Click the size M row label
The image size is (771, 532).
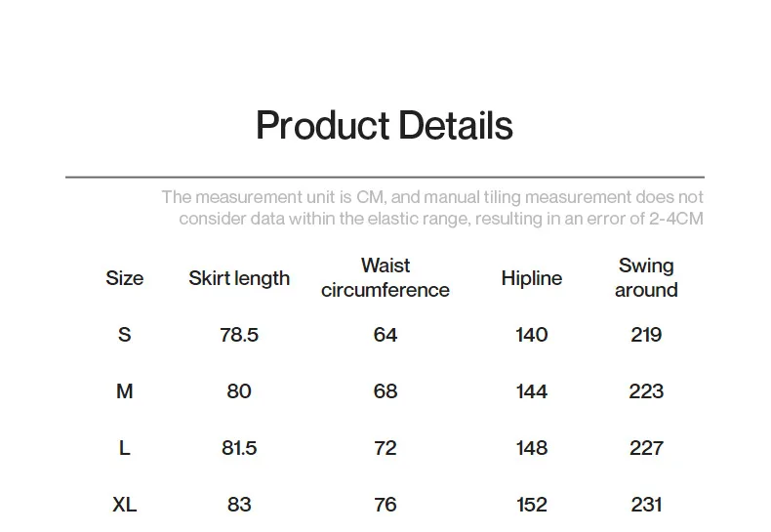point(124,391)
